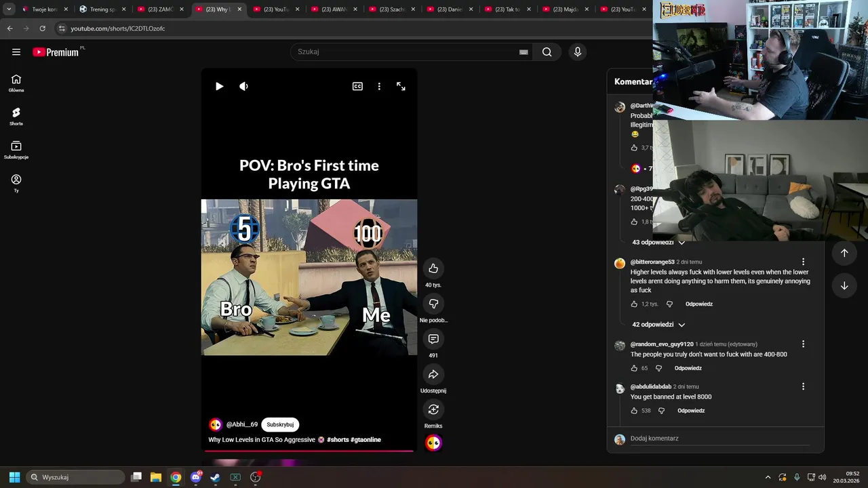Go to the next Short
This screenshot has height=488, width=868.
pos(844,285)
